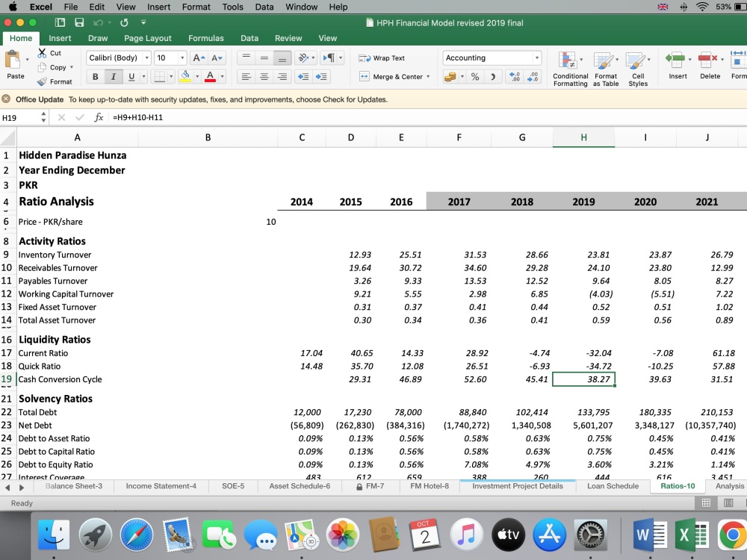Click the red font color A
This screenshot has width=747, height=560.
(210, 76)
